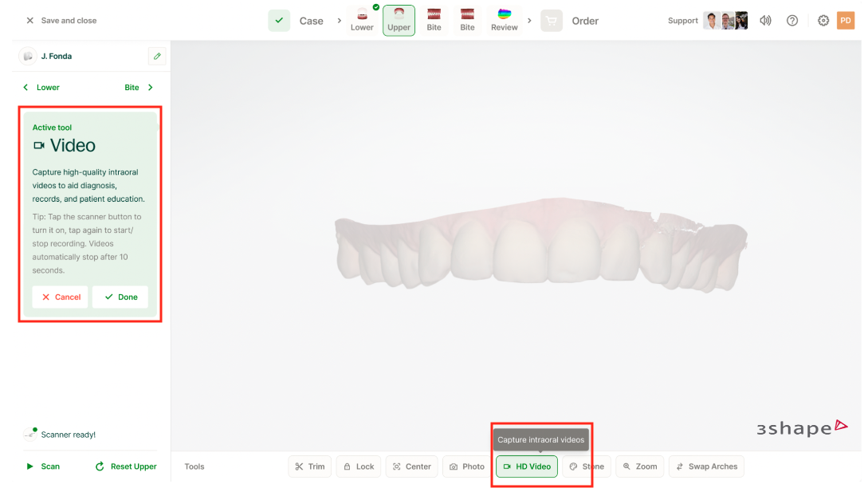The image size is (868, 492).
Task: Click the edit patient pencil icon
Action: [x=157, y=57]
